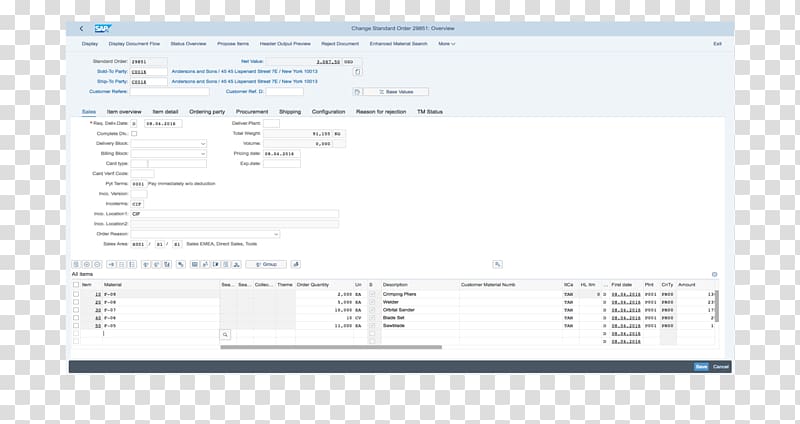
Task: Open the Procurement tab
Action: [252, 112]
